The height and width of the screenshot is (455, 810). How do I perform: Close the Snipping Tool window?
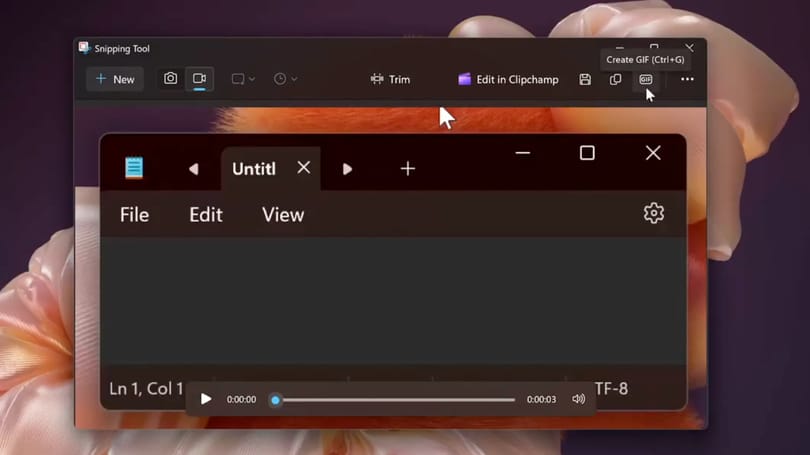coord(690,48)
